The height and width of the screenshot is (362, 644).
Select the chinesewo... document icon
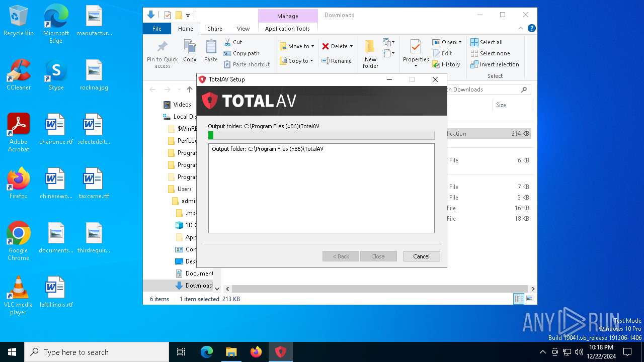point(56,184)
